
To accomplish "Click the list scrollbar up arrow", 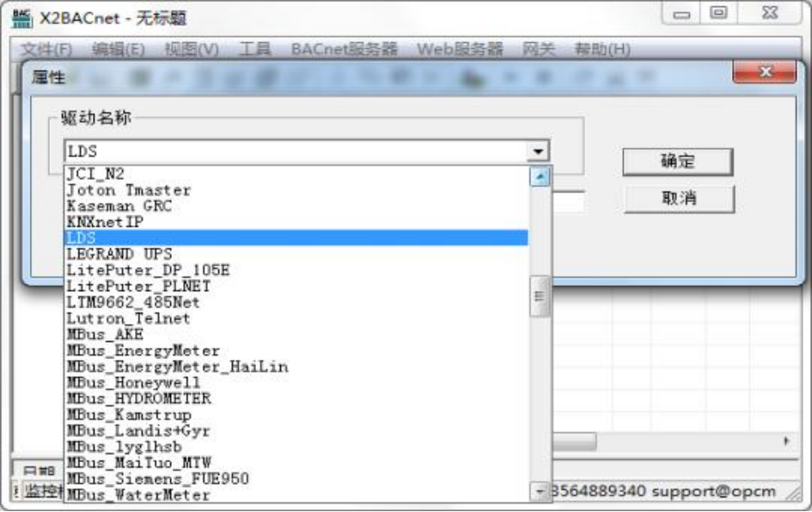I will pos(540,177).
